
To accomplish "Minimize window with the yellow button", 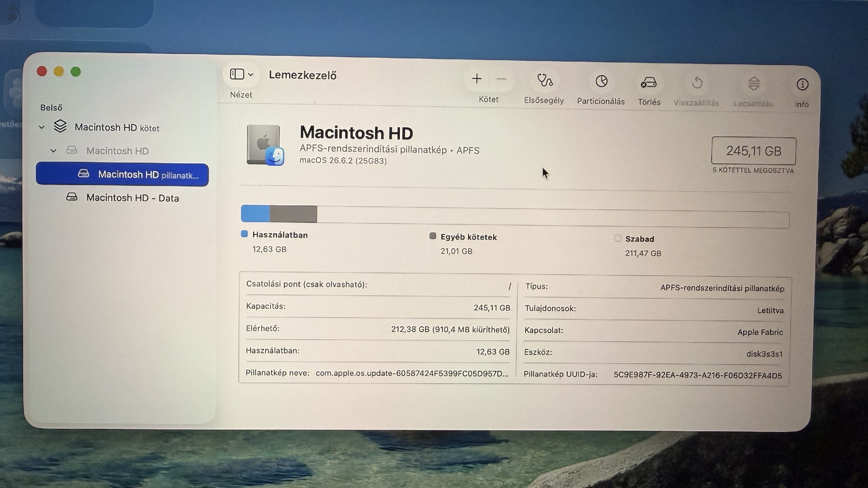I will pyautogui.click(x=59, y=71).
